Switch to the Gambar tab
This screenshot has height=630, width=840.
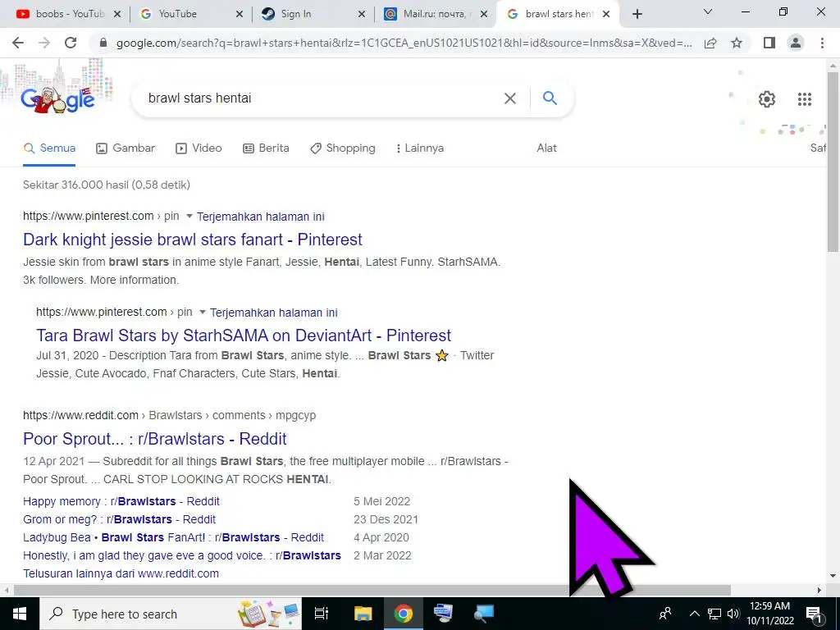coord(126,148)
